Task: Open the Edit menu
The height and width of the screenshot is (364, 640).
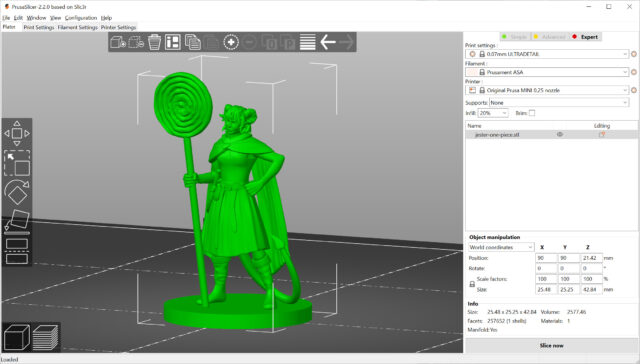Action: 18,18
